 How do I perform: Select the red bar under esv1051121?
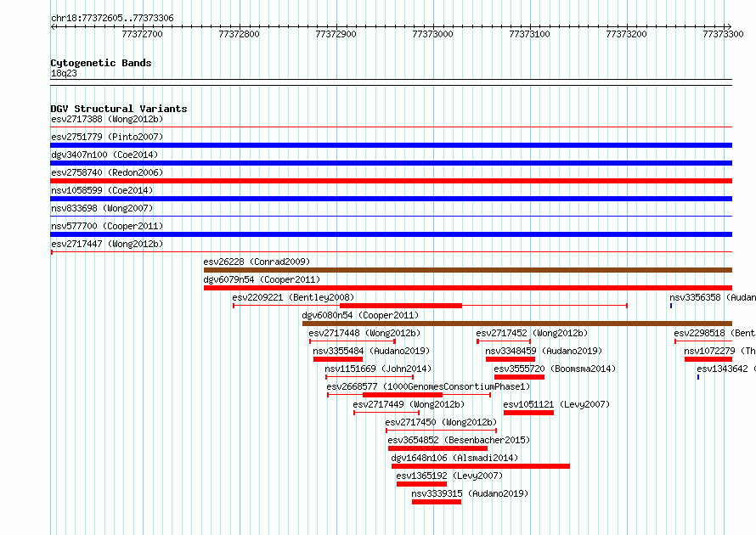click(x=528, y=413)
